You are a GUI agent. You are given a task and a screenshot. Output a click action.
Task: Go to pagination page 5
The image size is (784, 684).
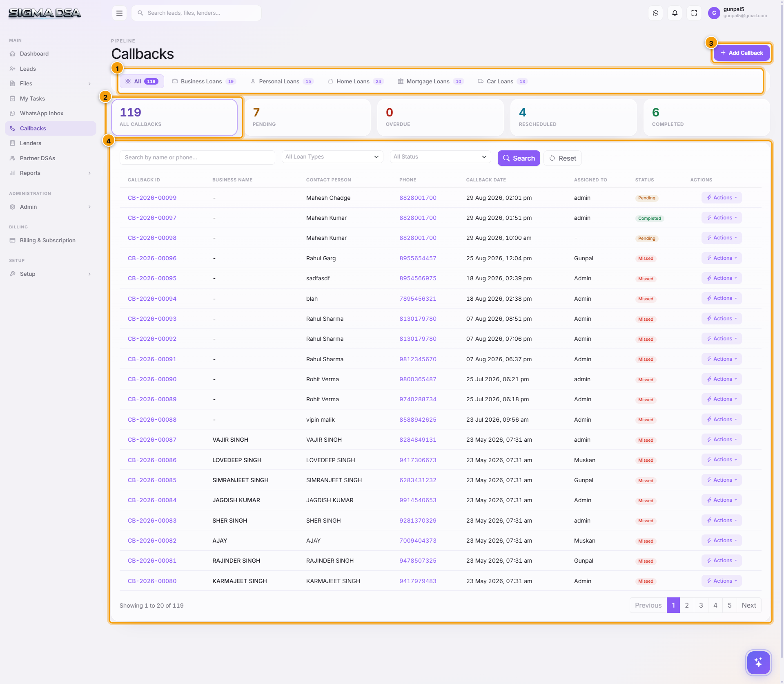(730, 605)
